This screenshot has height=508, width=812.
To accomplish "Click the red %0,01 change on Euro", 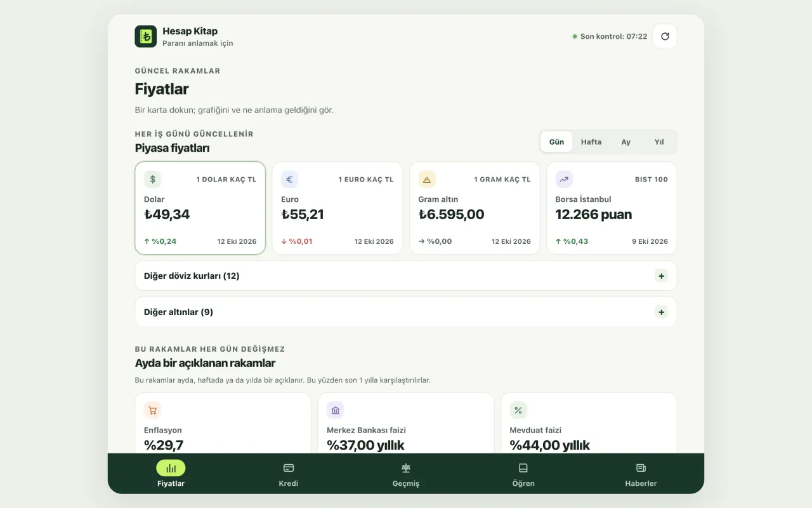I will click(x=297, y=241).
